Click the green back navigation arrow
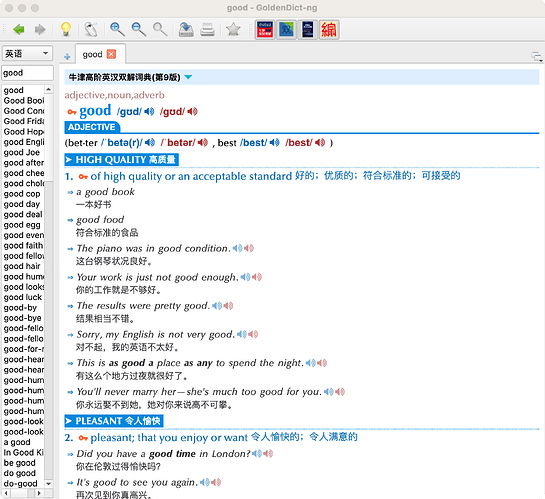The height and width of the screenshot is (499, 545). [x=19, y=29]
